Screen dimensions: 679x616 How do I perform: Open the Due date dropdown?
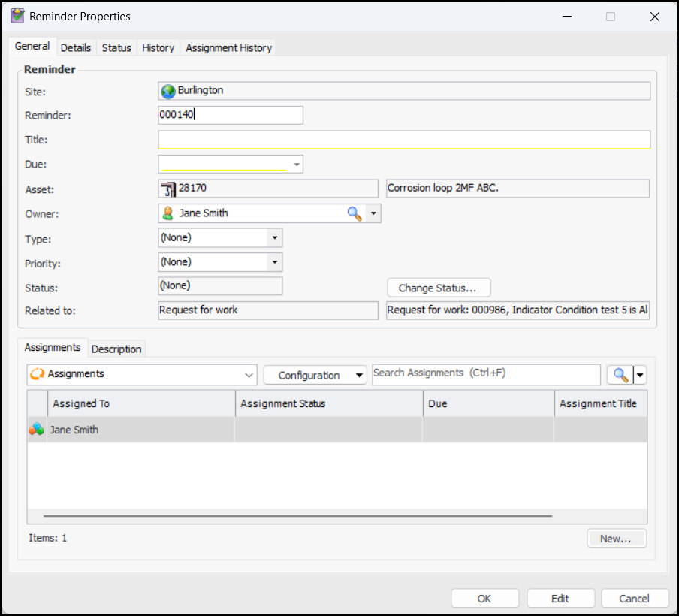tap(297, 165)
